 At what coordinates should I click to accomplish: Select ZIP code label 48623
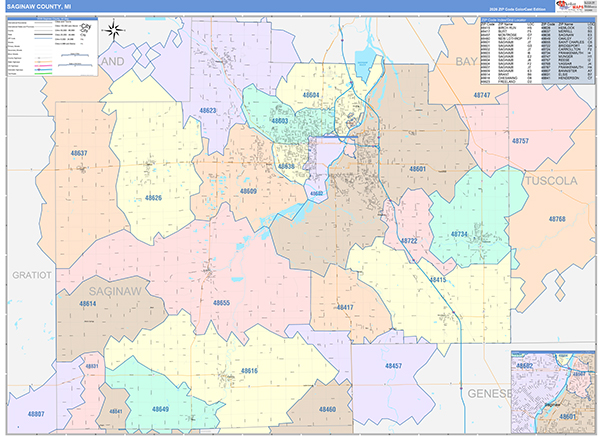(208, 111)
